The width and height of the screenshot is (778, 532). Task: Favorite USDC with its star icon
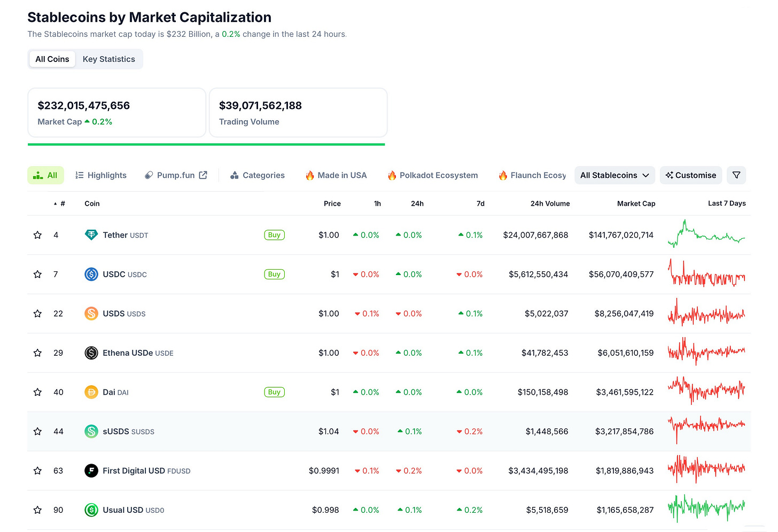37,275
